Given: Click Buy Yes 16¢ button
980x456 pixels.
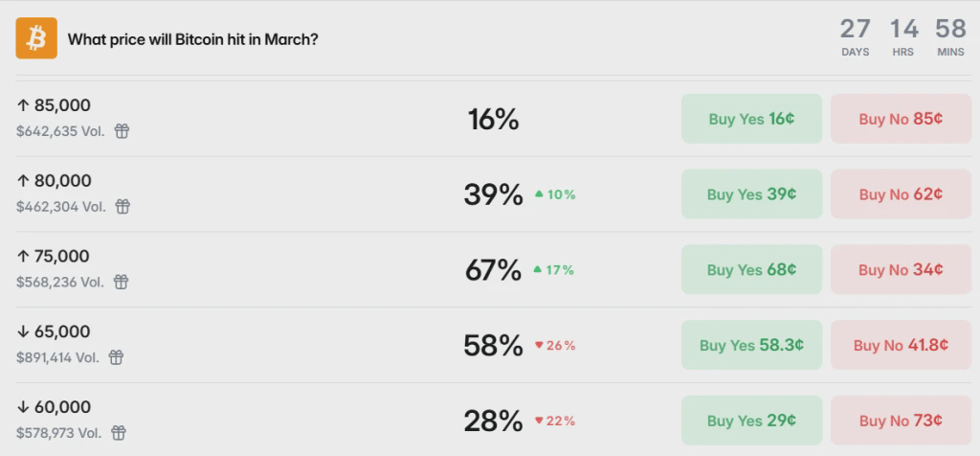Looking at the screenshot, I should [751, 119].
